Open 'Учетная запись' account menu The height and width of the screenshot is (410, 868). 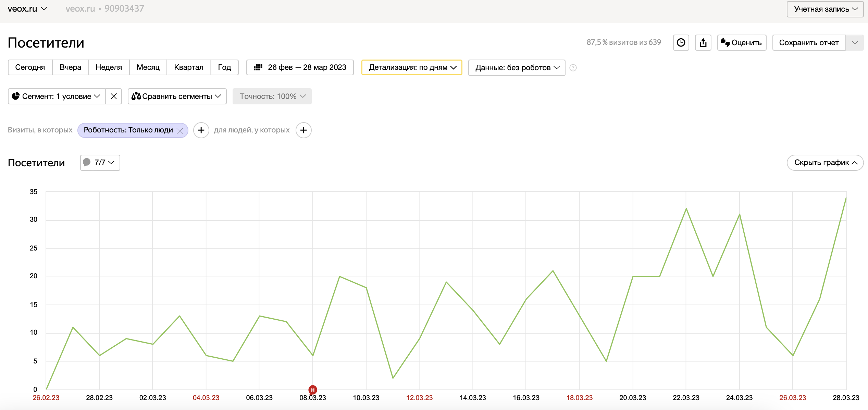point(825,9)
